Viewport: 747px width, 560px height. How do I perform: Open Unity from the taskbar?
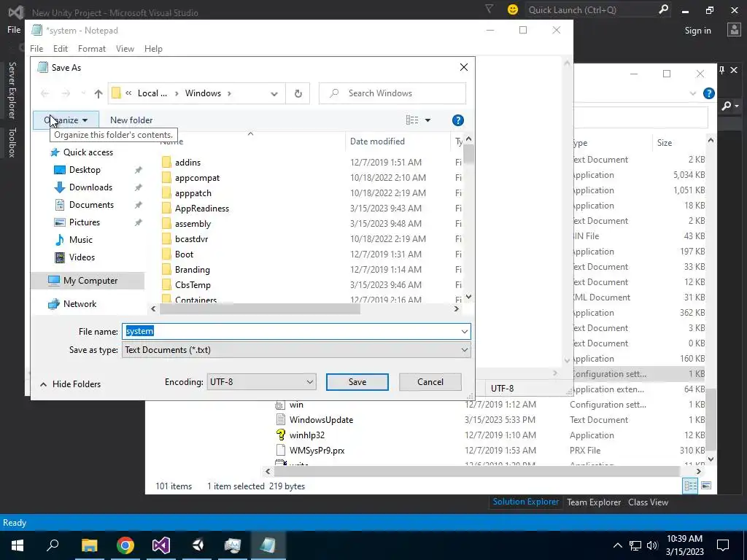tap(197, 545)
